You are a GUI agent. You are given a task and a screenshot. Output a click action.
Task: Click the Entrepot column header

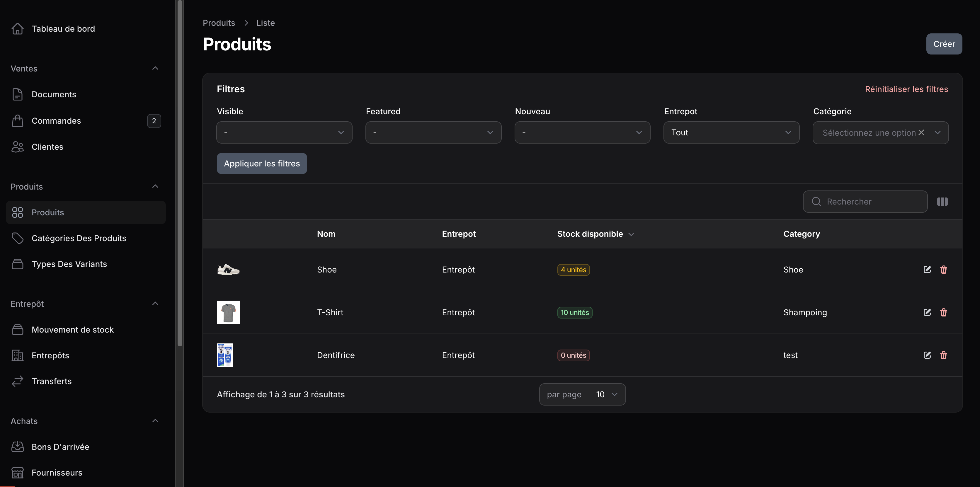coord(459,234)
